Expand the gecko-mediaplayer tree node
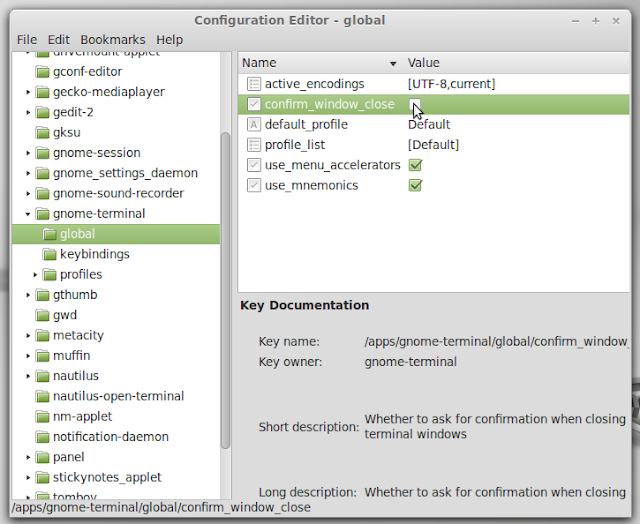 pos(28,92)
